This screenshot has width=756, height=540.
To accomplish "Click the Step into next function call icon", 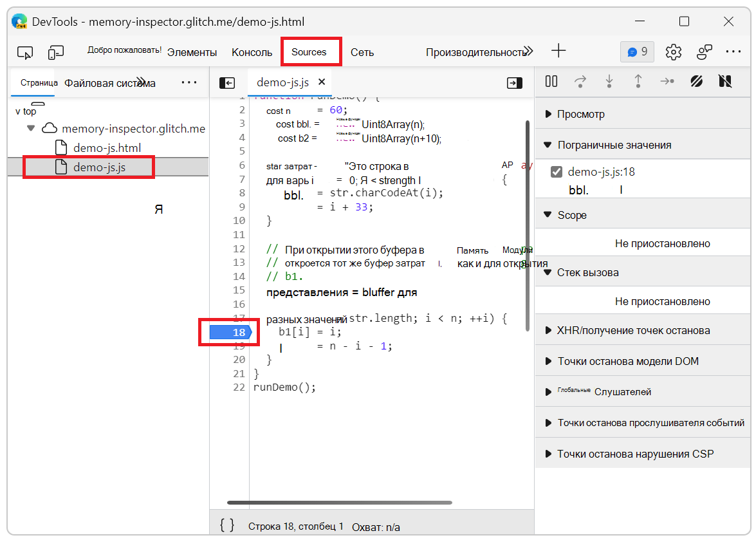I will (x=609, y=81).
